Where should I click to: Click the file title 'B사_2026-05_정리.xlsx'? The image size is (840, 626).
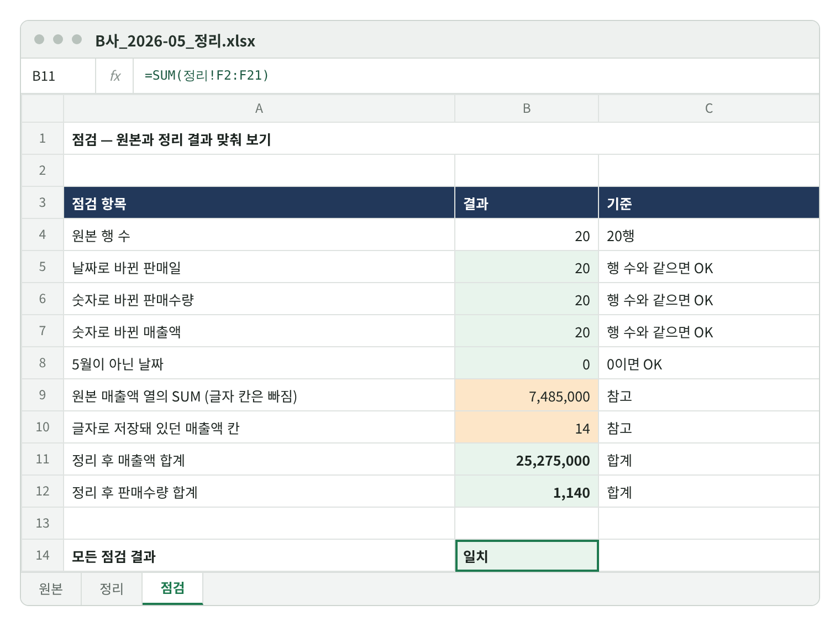point(175,40)
